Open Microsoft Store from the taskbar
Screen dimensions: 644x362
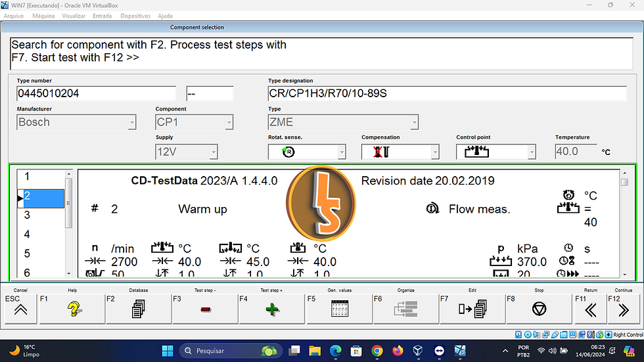[356, 351]
